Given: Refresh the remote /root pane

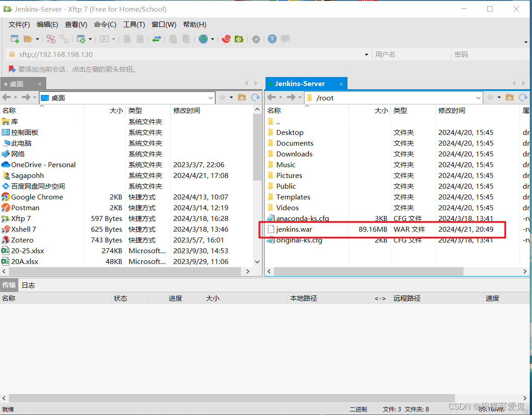Looking at the screenshot, I should click(523, 97).
